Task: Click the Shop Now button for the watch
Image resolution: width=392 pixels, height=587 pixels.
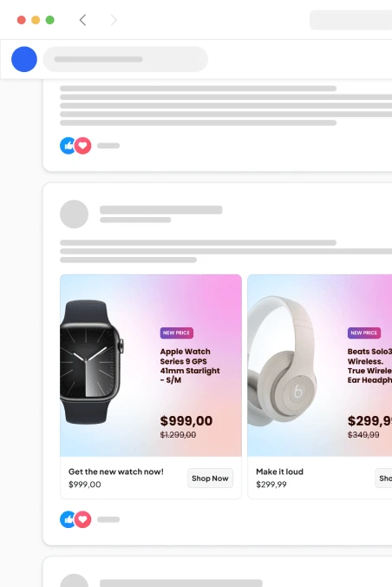Action: (210, 478)
